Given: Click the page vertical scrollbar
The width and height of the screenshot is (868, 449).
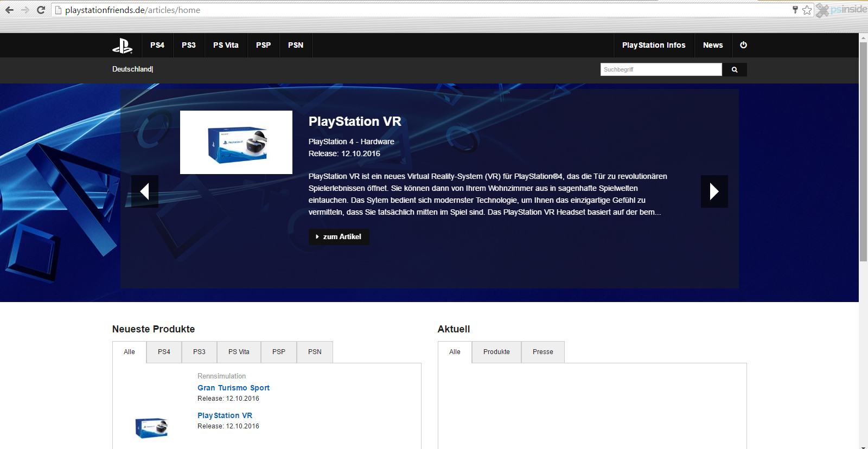Looking at the screenshot, I should click(x=863, y=163).
